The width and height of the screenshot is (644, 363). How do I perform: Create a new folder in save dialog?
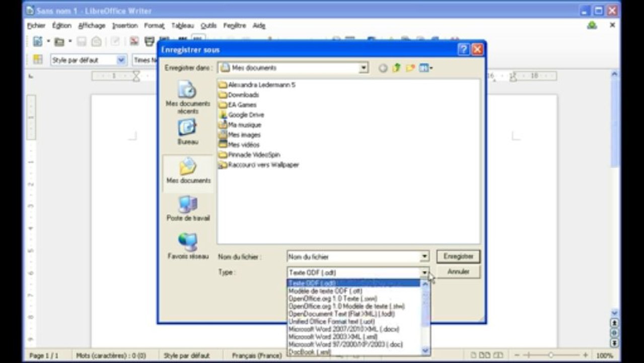pos(410,68)
